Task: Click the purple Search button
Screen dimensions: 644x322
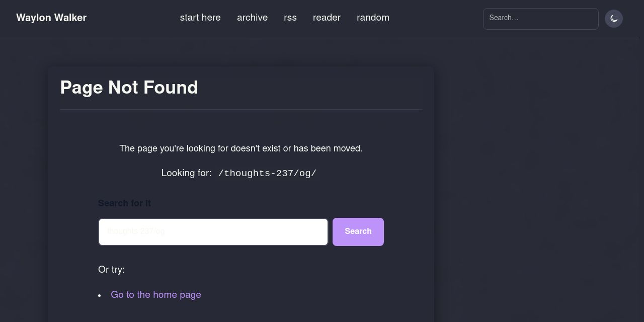Action: [x=358, y=232]
